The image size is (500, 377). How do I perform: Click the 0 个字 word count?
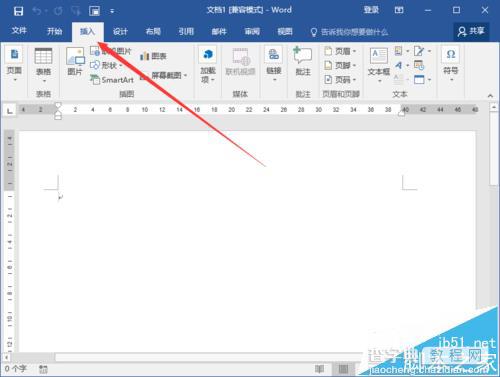(x=15, y=369)
